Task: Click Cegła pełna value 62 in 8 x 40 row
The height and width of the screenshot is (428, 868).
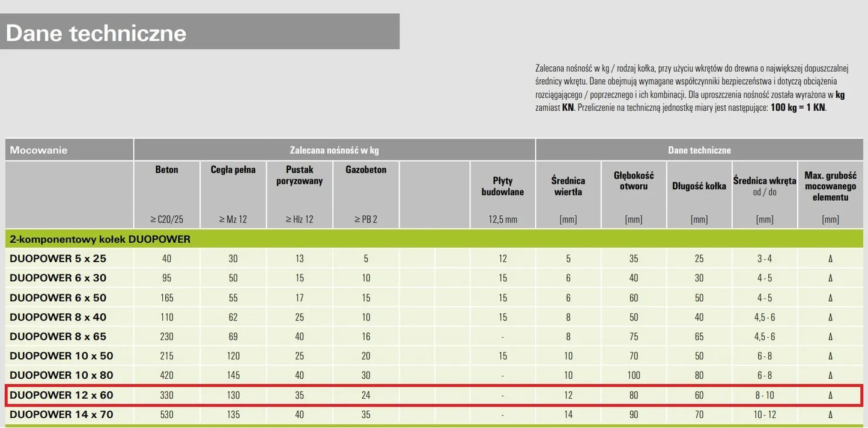Action: [x=233, y=317]
